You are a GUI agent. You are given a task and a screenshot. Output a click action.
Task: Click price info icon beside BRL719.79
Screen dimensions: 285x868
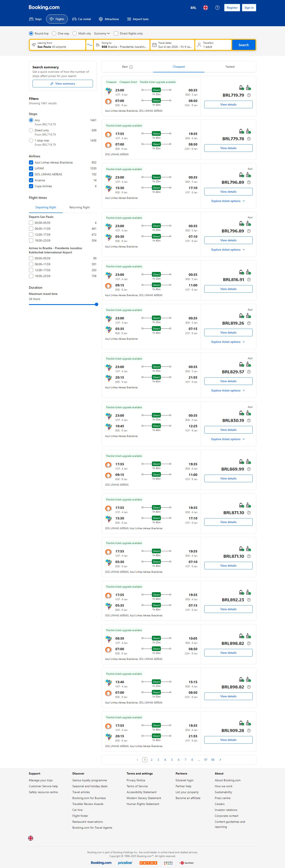coord(249,95)
